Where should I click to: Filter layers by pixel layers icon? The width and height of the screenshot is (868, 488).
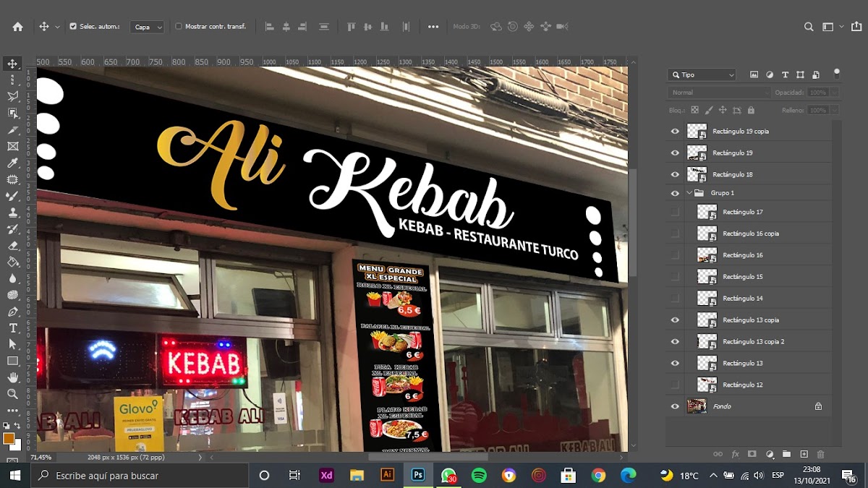tap(754, 74)
